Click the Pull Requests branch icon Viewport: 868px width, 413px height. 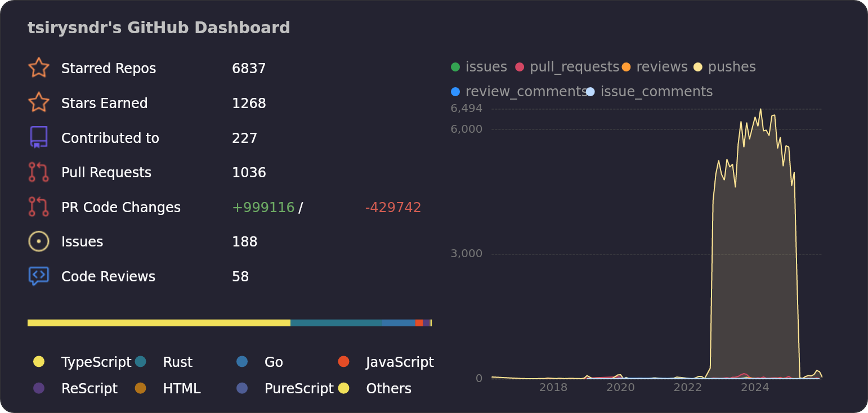38,172
